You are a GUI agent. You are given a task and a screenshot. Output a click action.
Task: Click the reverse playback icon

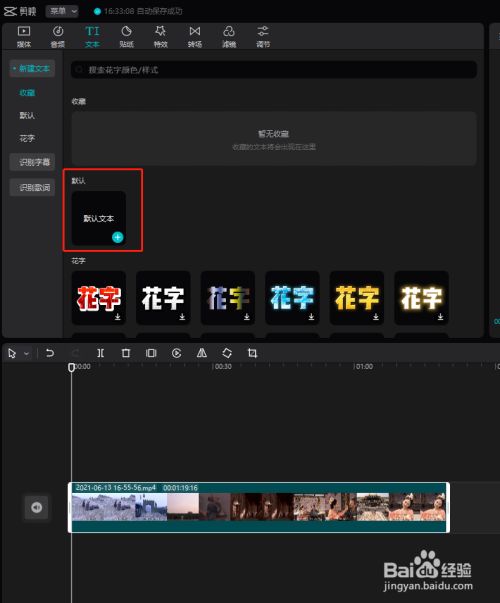[177, 353]
